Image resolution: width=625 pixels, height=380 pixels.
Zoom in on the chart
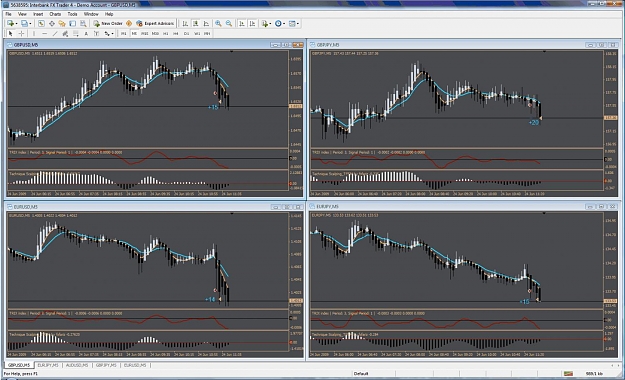coord(218,24)
